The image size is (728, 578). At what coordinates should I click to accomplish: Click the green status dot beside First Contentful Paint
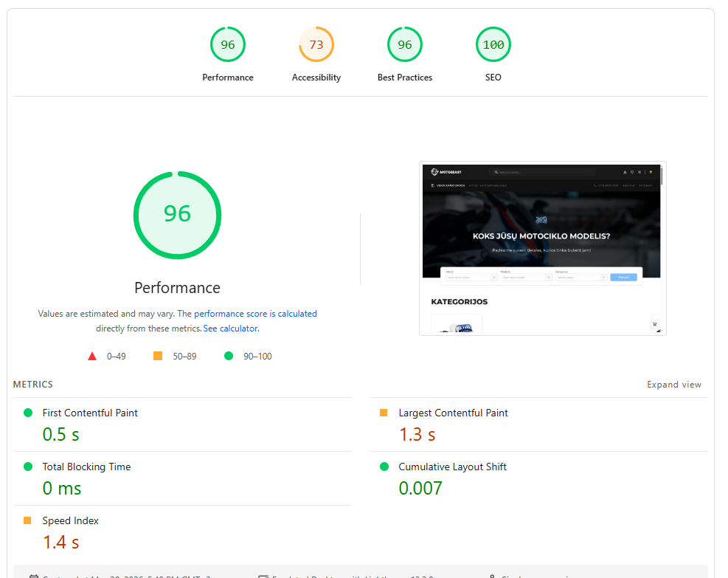pyautogui.click(x=28, y=413)
